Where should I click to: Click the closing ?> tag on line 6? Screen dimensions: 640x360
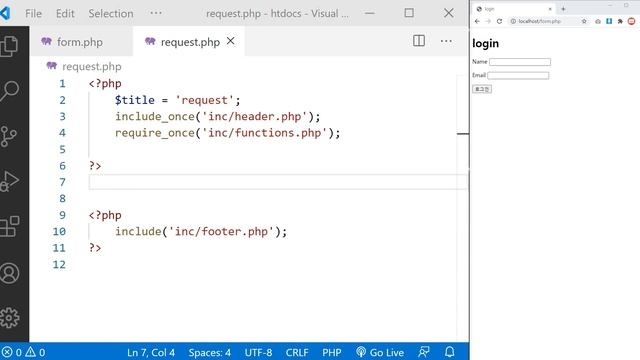pyautogui.click(x=95, y=166)
